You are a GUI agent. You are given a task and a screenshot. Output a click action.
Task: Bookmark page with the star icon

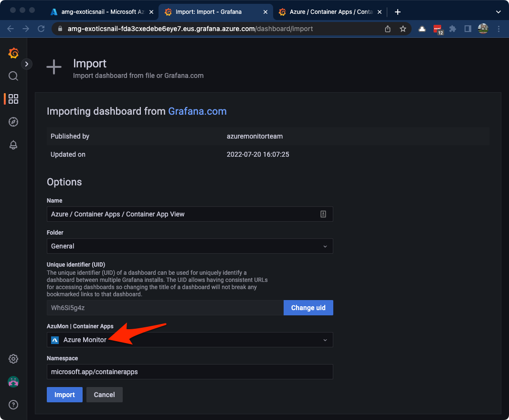(403, 29)
